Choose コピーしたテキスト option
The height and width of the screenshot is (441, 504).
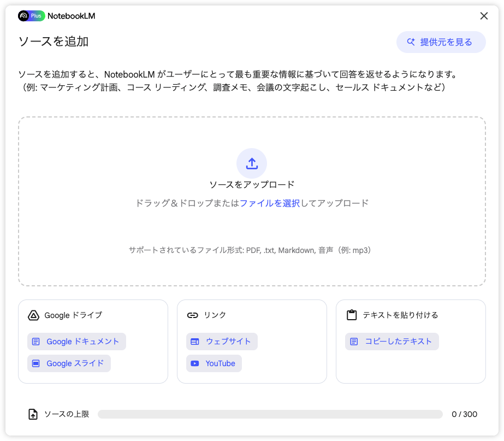pos(392,342)
